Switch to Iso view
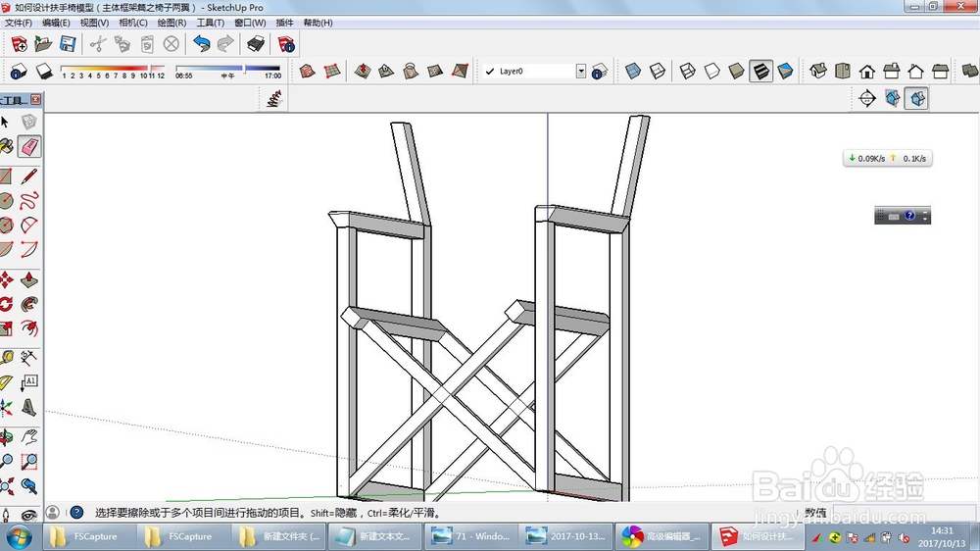The image size is (980, 551). (x=818, y=72)
